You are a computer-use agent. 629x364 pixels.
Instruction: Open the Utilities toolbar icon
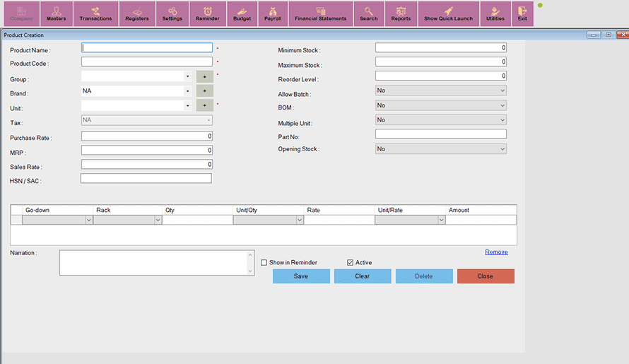pyautogui.click(x=495, y=13)
